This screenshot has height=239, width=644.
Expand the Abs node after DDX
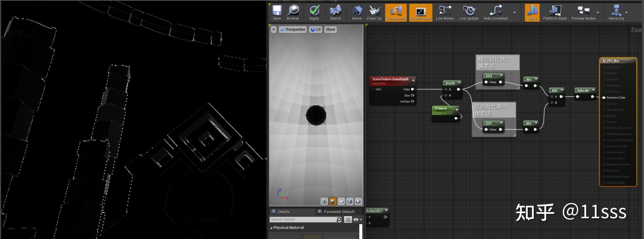(x=536, y=79)
